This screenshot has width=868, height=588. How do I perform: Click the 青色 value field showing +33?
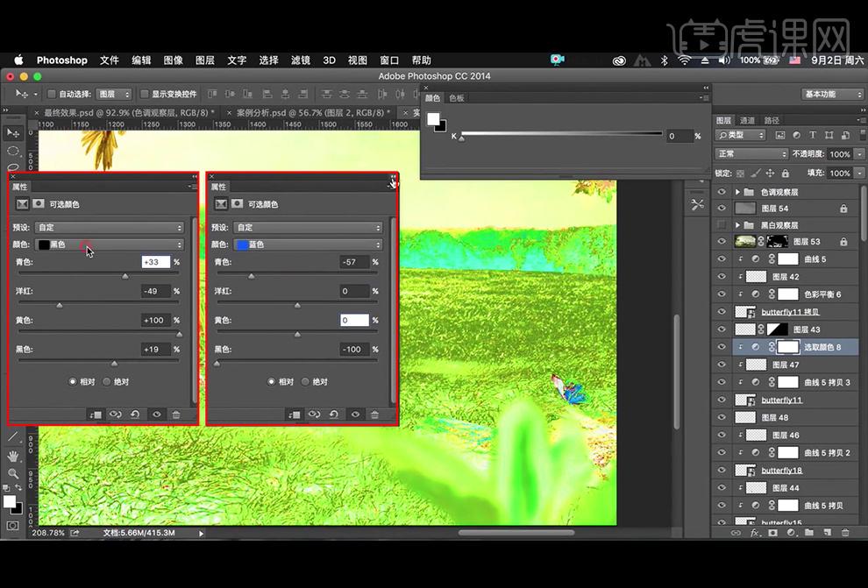click(x=155, y=262)
